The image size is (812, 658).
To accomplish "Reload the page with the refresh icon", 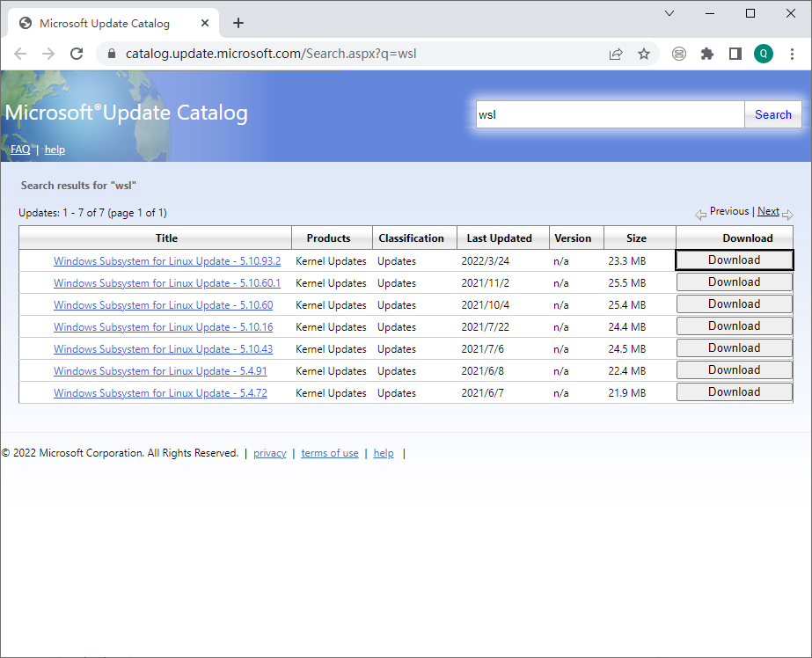I will click(77, 54).
